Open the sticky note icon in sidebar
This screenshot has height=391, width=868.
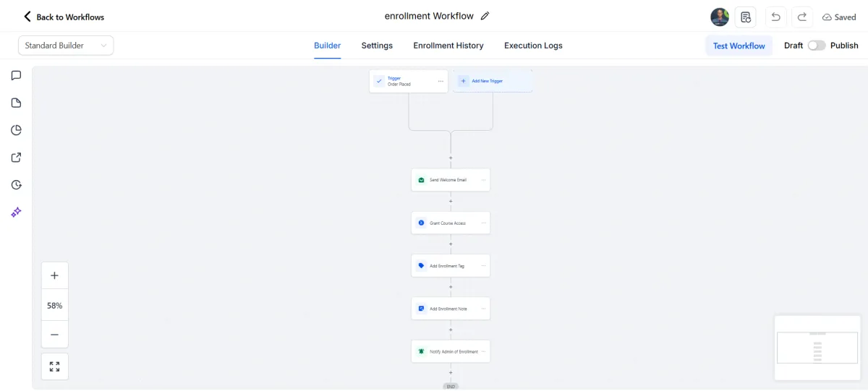click(x=17, y=103)
